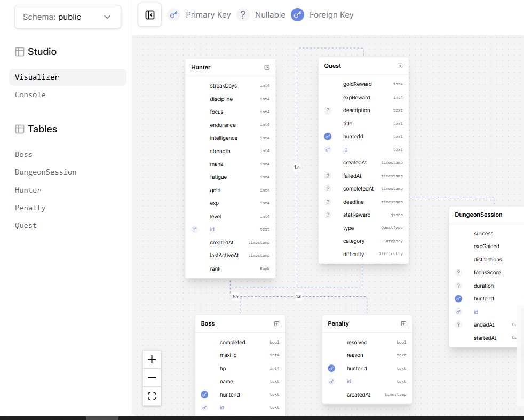Click the foreign key icon beside Penalty hunterId
Viewport: 524px width, 420px height.
(331, 369)
